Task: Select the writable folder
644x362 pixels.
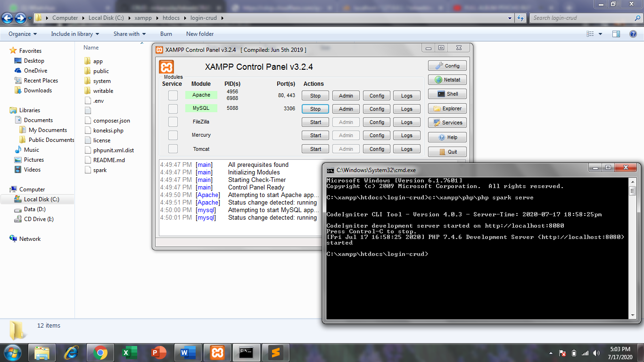Action: tap(103, 91)
